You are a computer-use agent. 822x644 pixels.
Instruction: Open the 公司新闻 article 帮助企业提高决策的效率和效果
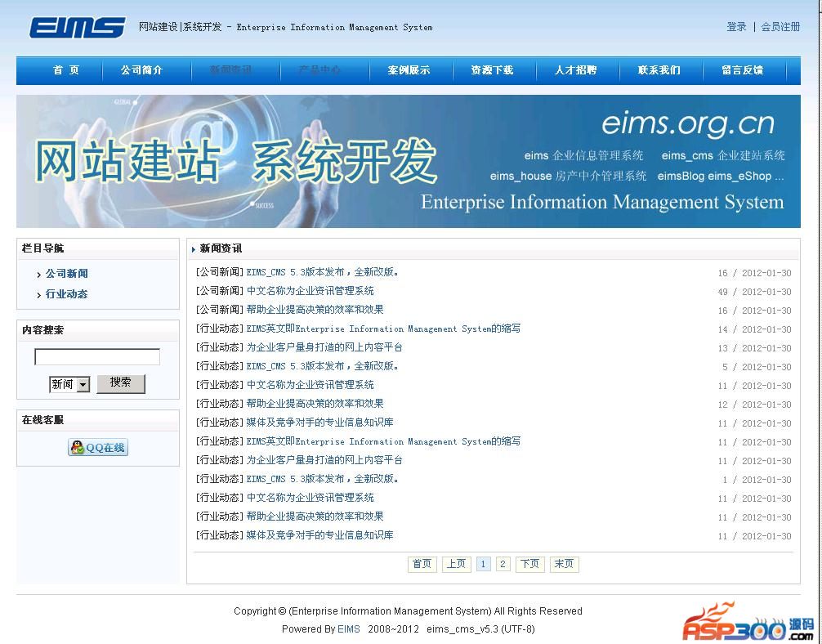pyautogui.click(x=315, y=310)
